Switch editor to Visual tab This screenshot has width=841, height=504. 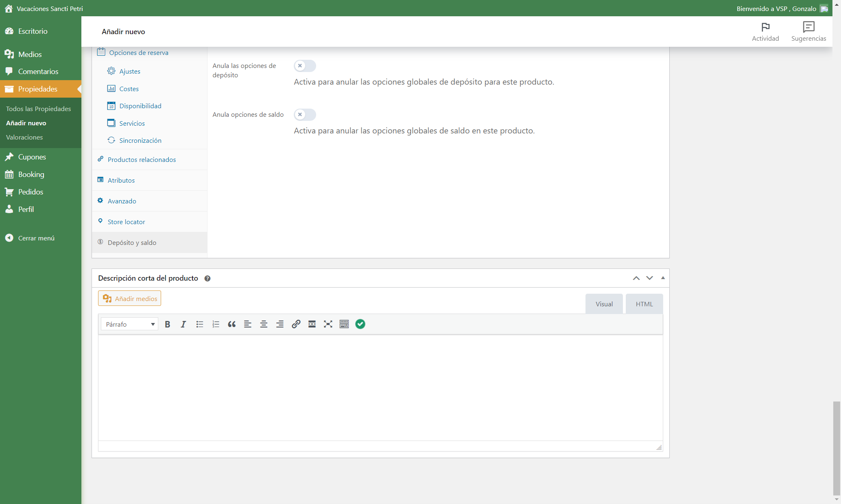(604, 304)
